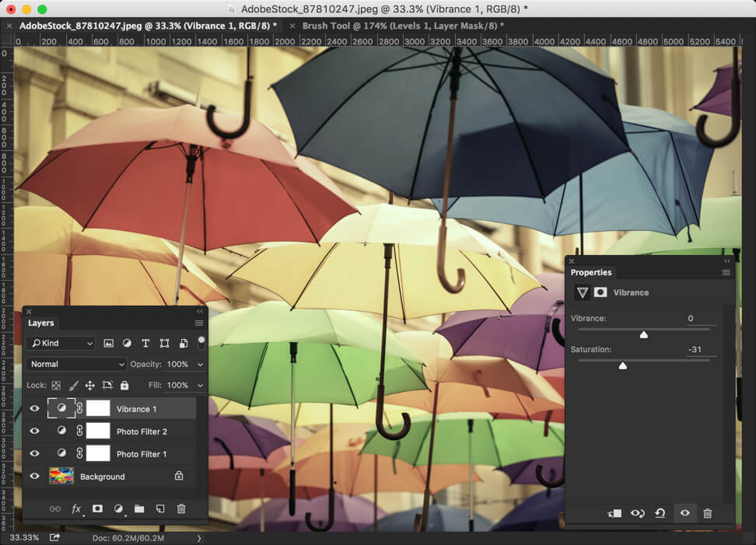Hide the Photo Filter 1 layer
The height and width of the screenshot is (545, 756).
[x=34, y=453]
